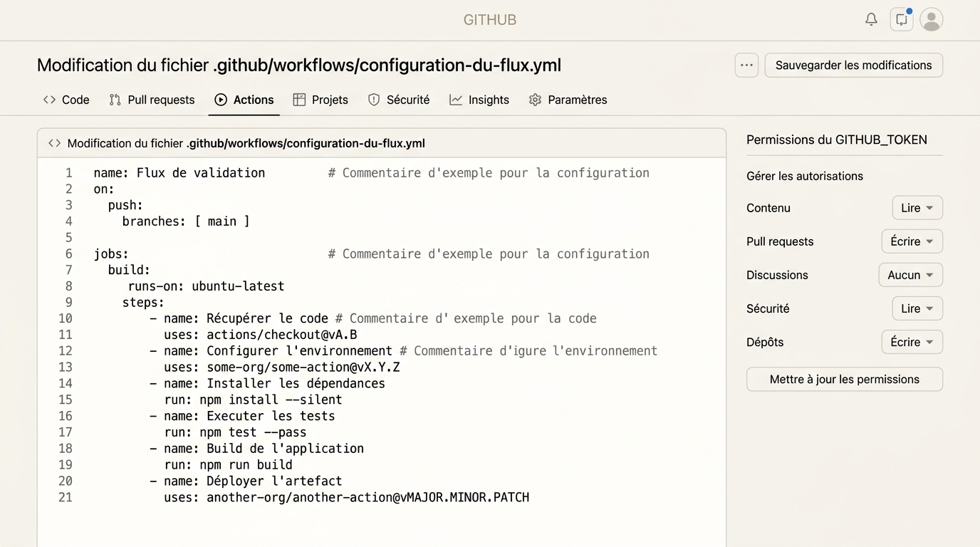Viewport: 980px width, 547px height.
Task: Click line 4 'branches: [ main ]'
Action: pos(186,222)
